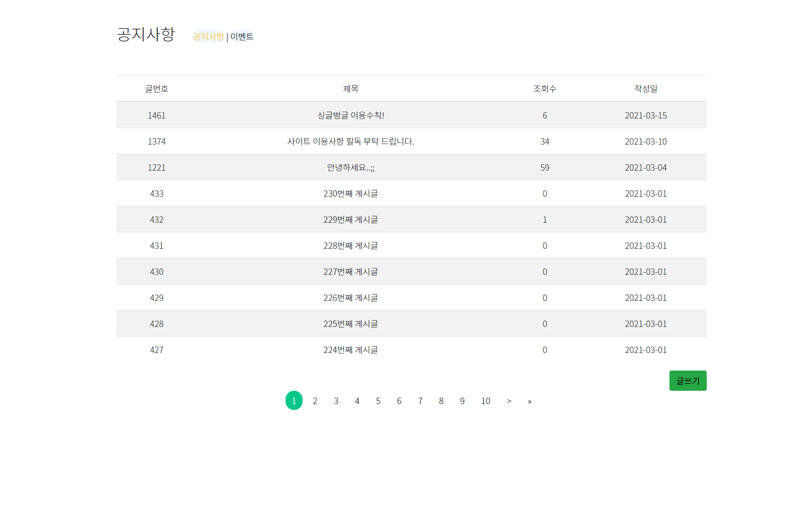812x529 pixels.
Task: Click the 제목 column header
Action: pos(351,88)
